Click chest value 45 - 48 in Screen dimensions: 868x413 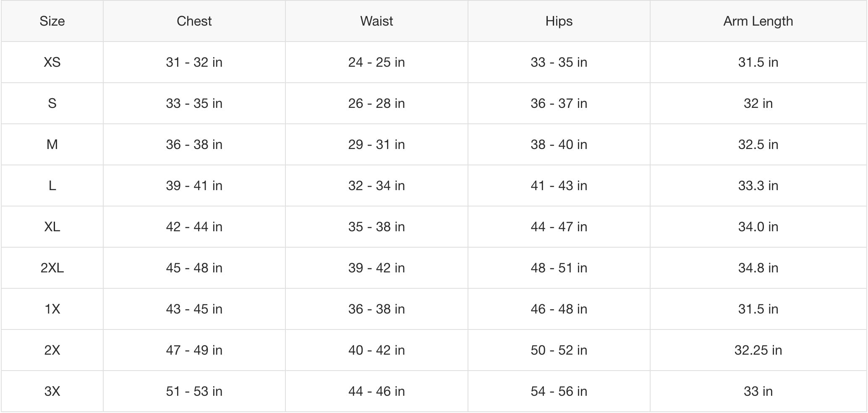tap(194, 268)
